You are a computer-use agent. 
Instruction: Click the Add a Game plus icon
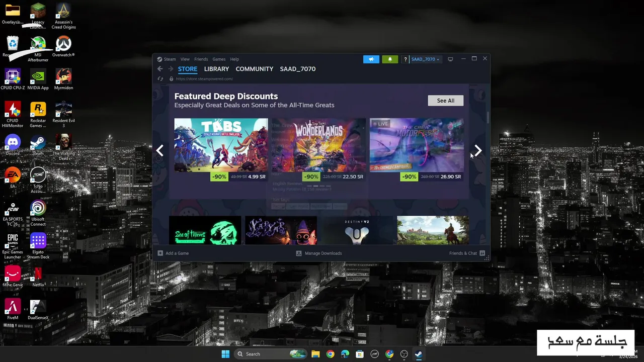(x=160, y=253)
